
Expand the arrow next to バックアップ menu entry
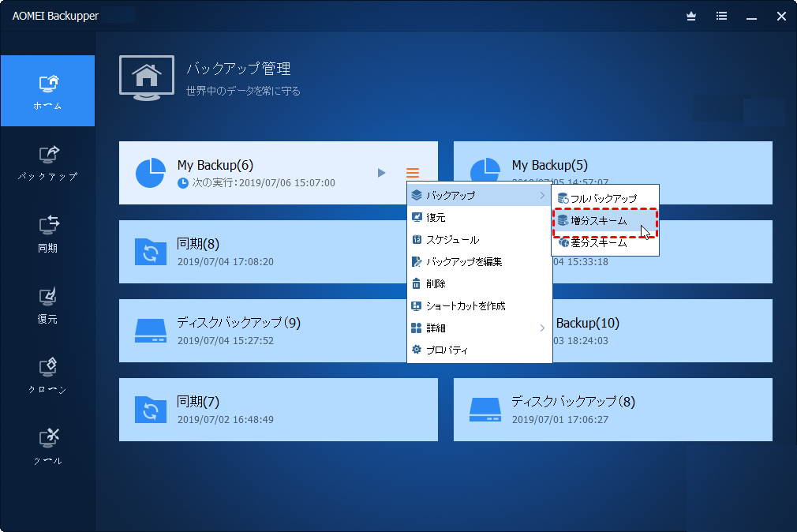click(542, 195)
